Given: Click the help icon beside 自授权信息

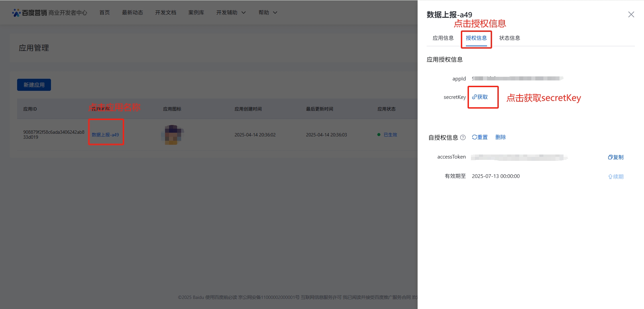Looking at the screenshot, I should [463, 137].
